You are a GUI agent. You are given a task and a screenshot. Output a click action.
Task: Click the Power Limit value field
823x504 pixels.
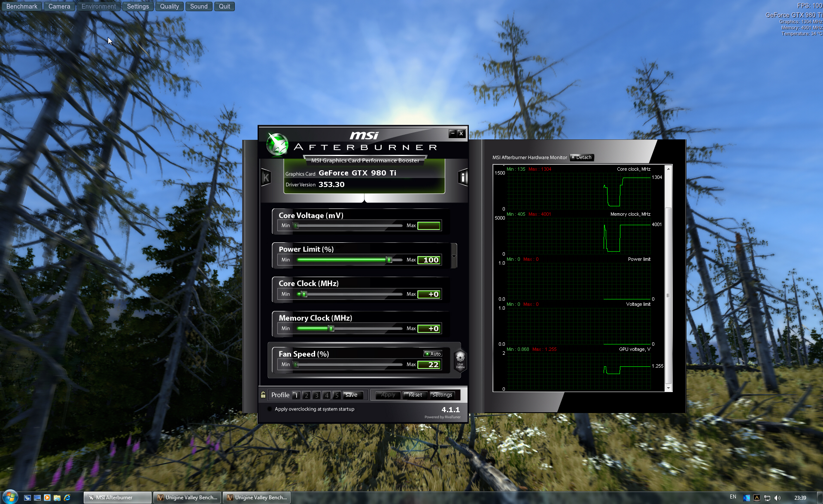point(429,260)
